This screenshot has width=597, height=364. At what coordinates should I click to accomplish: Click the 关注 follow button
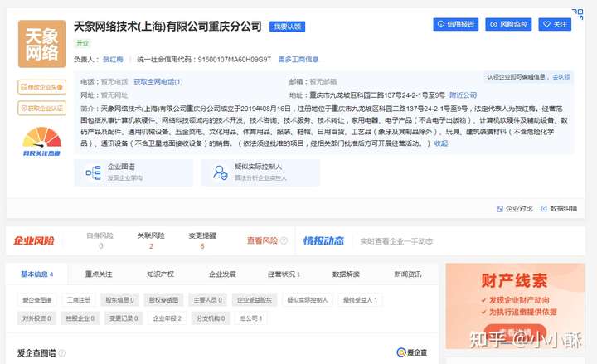(555, 24)
